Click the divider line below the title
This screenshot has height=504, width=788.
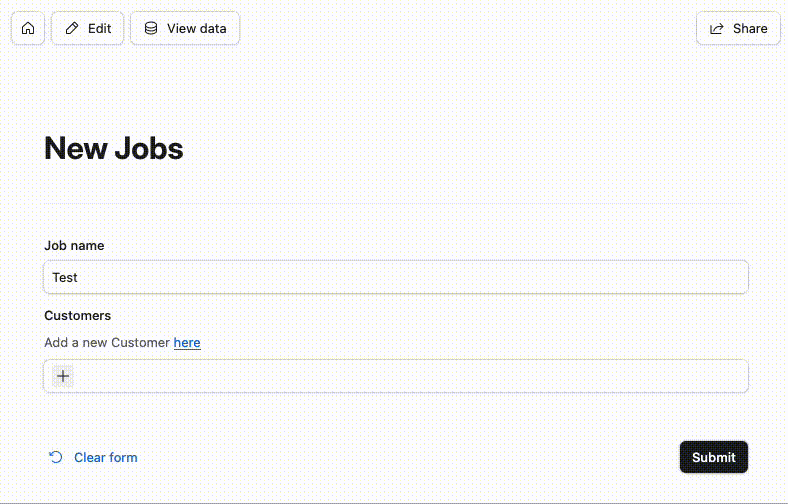396,203
